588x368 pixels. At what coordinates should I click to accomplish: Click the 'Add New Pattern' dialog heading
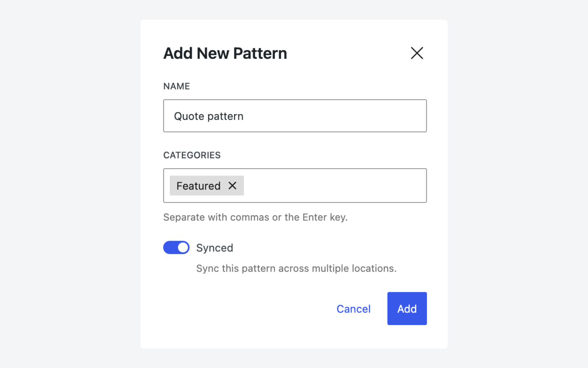[225, 53]
